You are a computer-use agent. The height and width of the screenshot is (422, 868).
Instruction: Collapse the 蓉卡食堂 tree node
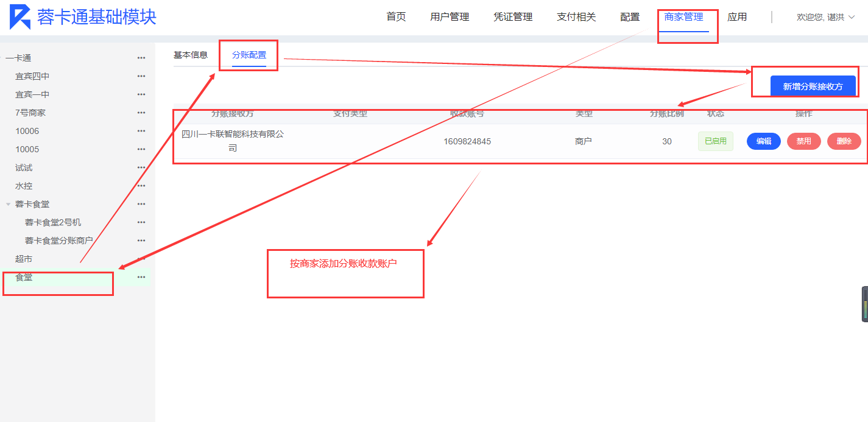tap(9, 204)
